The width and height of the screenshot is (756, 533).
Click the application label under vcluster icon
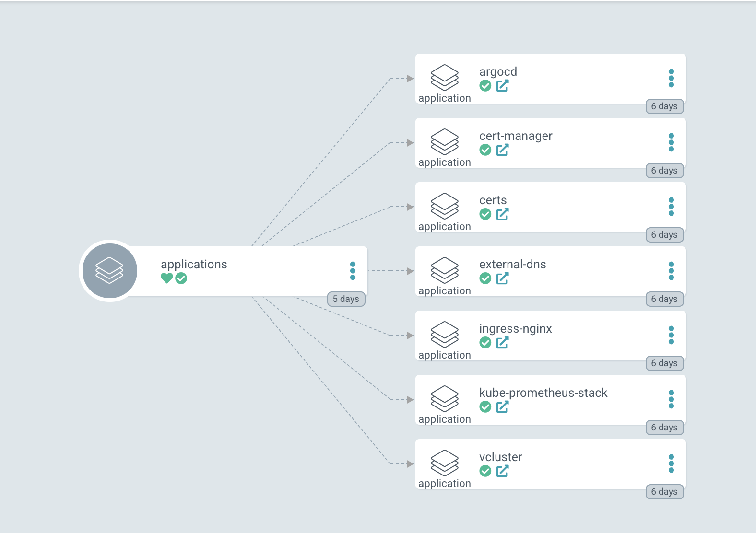click(445, 484)
